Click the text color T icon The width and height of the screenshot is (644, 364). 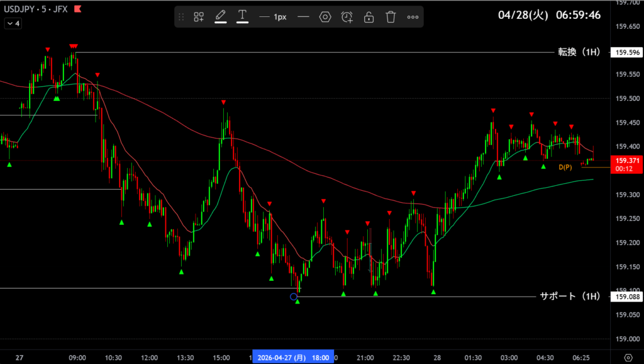(x=242, y=17)
